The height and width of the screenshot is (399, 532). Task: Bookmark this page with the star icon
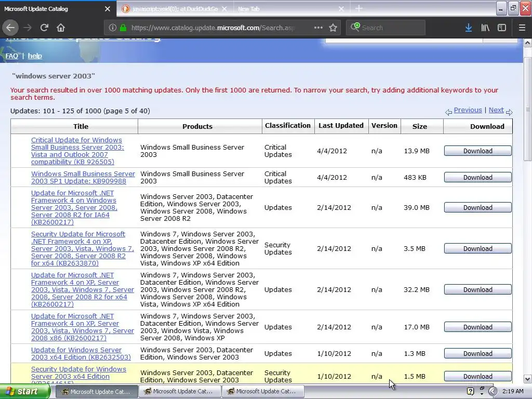[x=333, y=28]
